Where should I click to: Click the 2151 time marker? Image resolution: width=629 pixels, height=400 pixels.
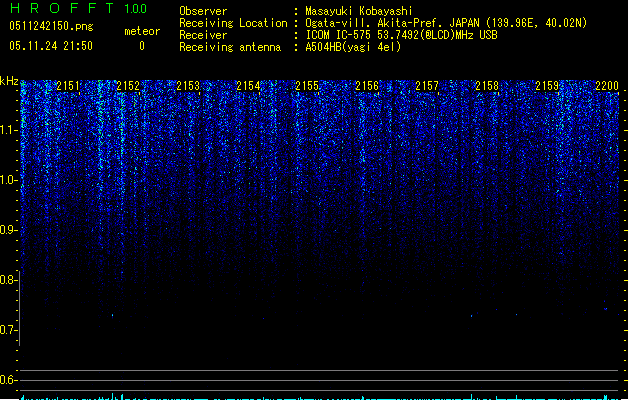68,86
